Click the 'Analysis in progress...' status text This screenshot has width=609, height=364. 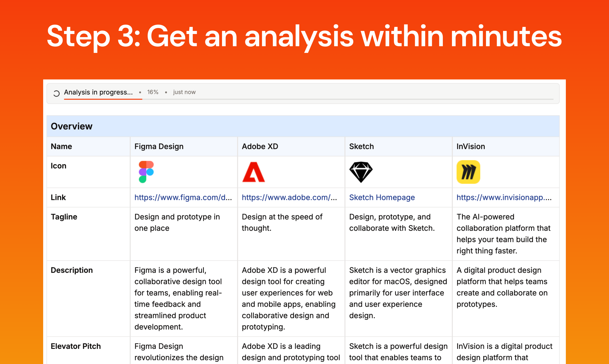[x=98, y=92]
